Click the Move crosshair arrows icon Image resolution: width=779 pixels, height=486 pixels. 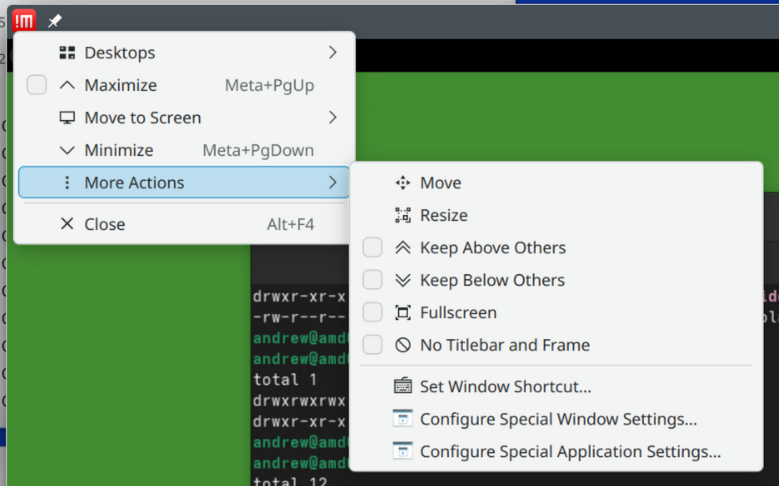point(403,183)
